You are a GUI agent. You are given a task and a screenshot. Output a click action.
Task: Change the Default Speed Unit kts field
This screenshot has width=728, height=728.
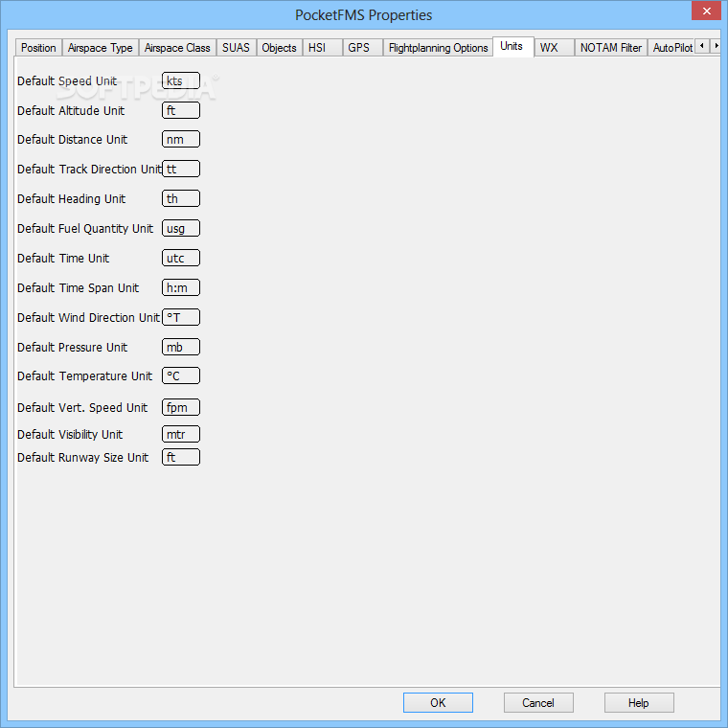tap(181, 80)
